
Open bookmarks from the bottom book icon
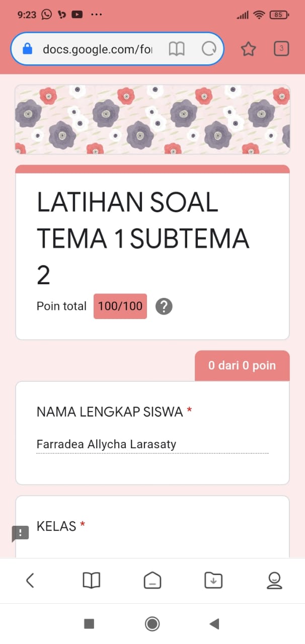(91, 581)
